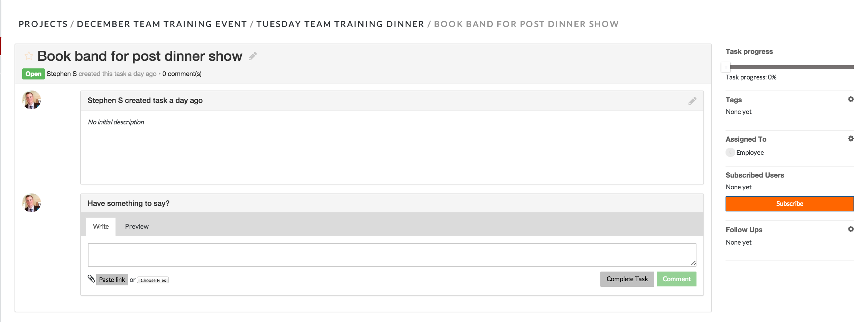Click user avatar beside comment box

[x=31, y=203]
